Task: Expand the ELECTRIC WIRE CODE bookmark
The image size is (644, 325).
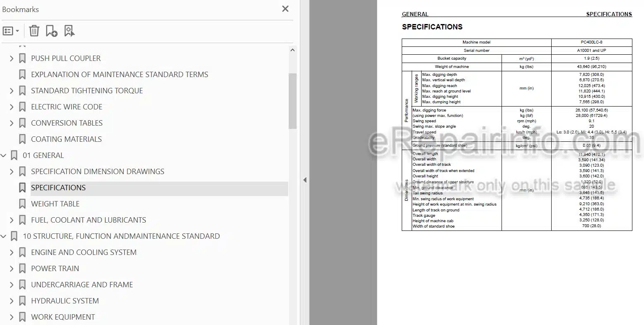Action: point(12,107)
